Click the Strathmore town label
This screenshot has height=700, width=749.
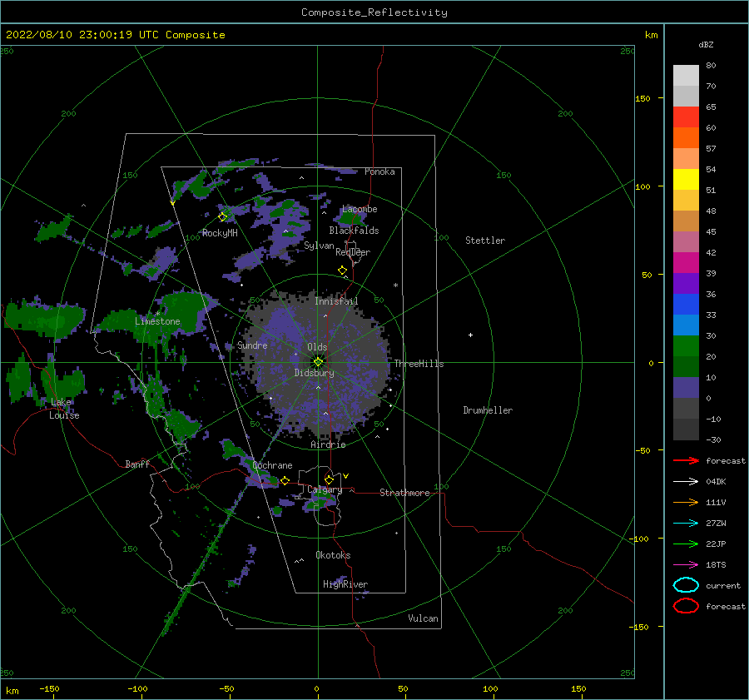click(404, 493)
